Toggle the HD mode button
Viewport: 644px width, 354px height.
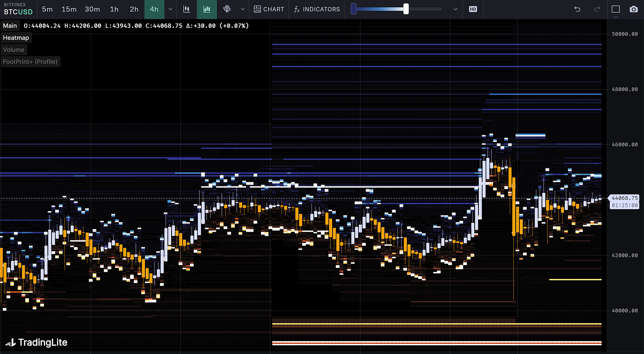tap(473, 9)
